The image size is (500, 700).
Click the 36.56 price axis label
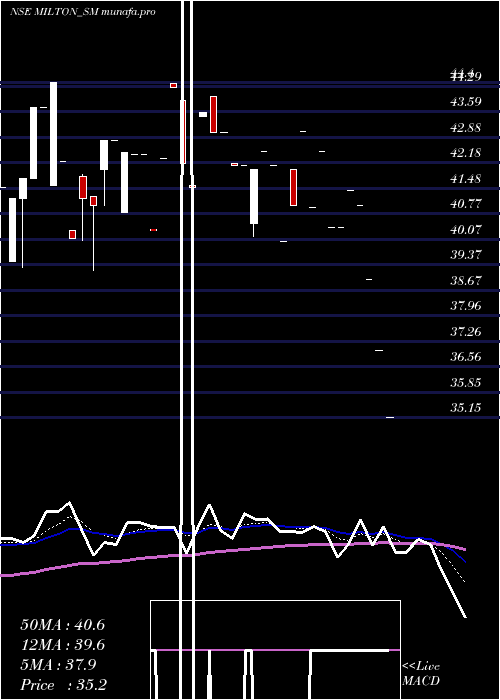tap(466, 357)
